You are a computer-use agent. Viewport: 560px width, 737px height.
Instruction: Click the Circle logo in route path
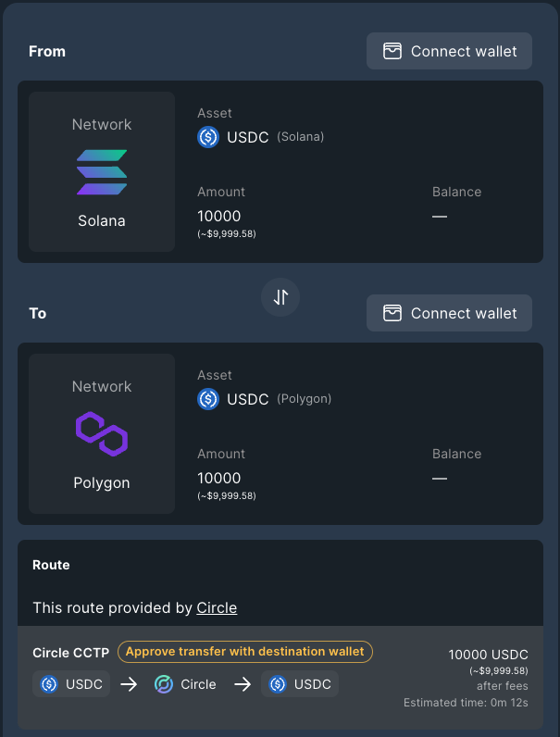point(164,684)
